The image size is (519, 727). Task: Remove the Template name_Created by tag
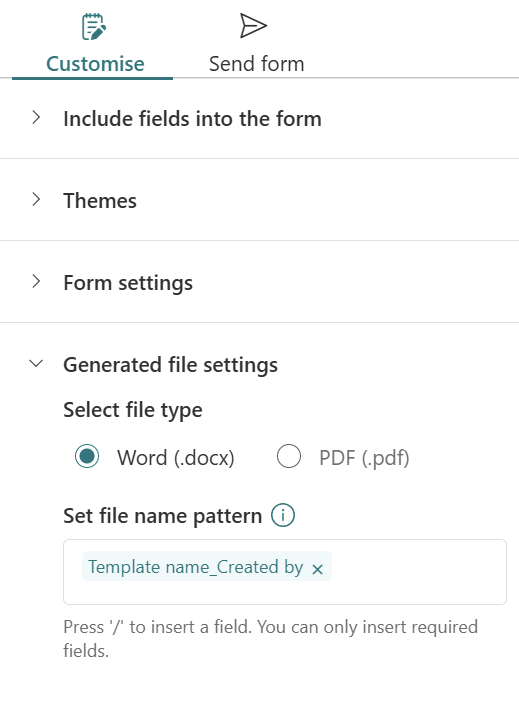coord(317,569)
